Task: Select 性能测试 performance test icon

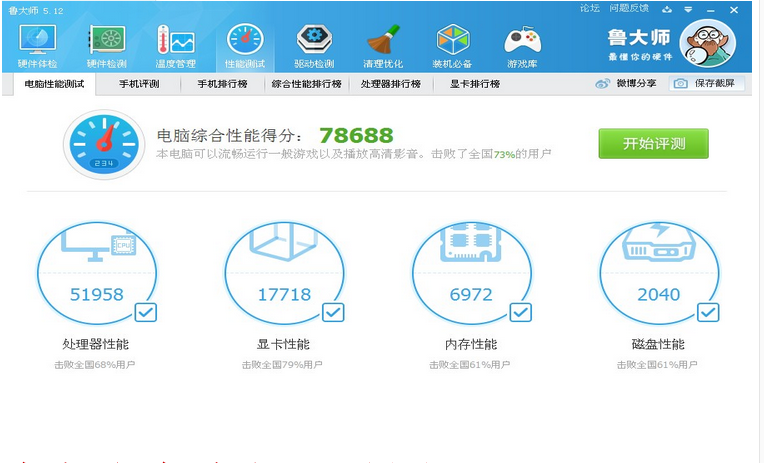Action: click(x=245, y=39)
